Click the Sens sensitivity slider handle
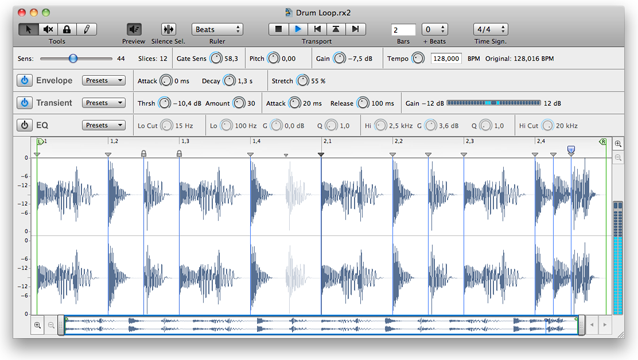638x360 pixels. (x=73, y=59)
